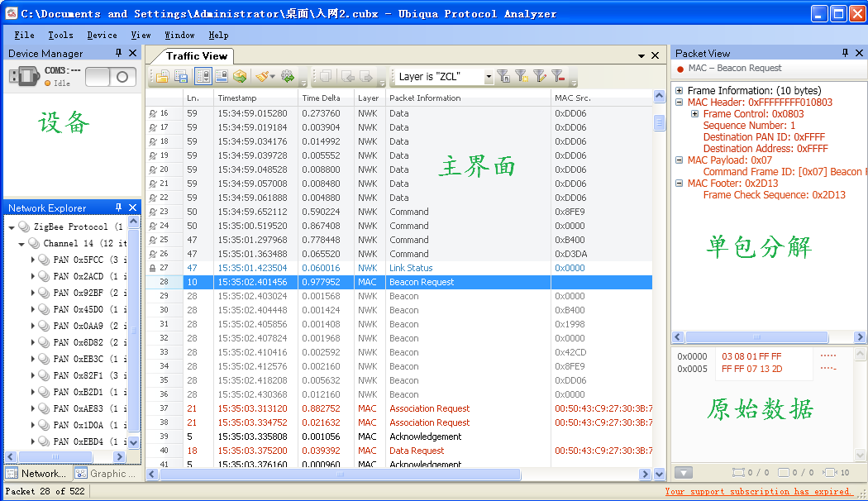868x501 pixels.
Task: Click the edit filter funnel icon
Action: click(539, 76)
